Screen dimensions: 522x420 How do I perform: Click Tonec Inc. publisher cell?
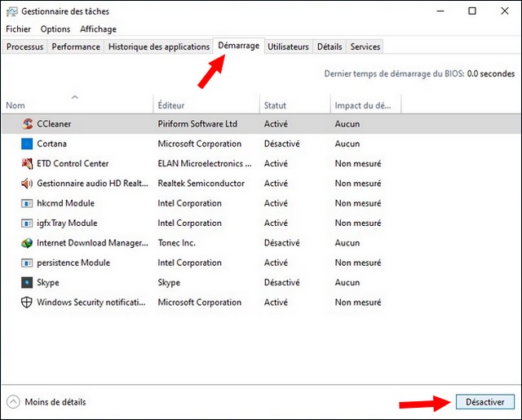[x=176, y=243]
